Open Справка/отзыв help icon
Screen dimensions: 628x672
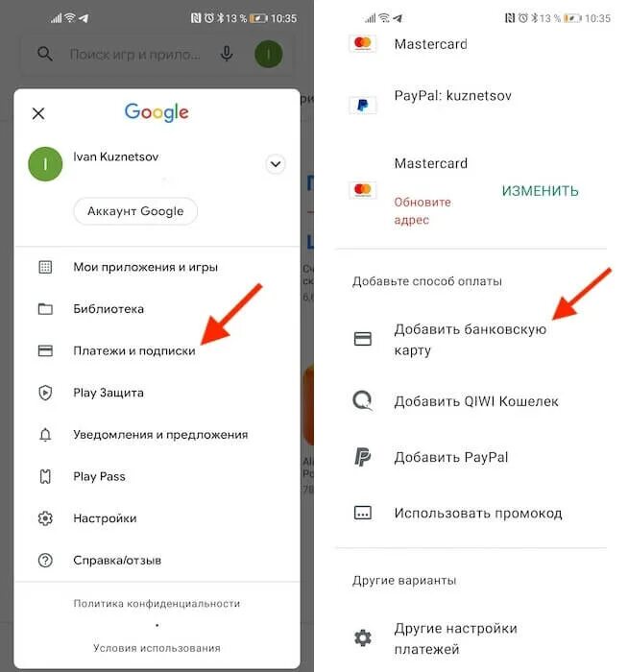point(45,560)
